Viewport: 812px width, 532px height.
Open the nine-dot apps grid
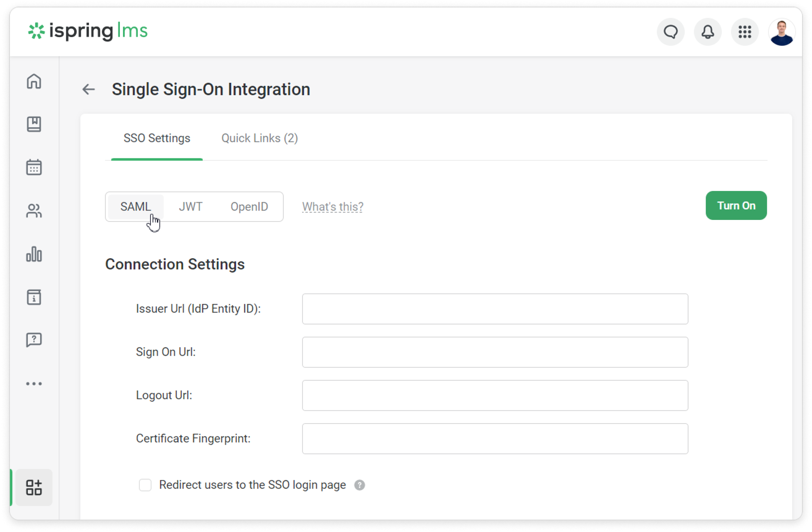(745, 32)
